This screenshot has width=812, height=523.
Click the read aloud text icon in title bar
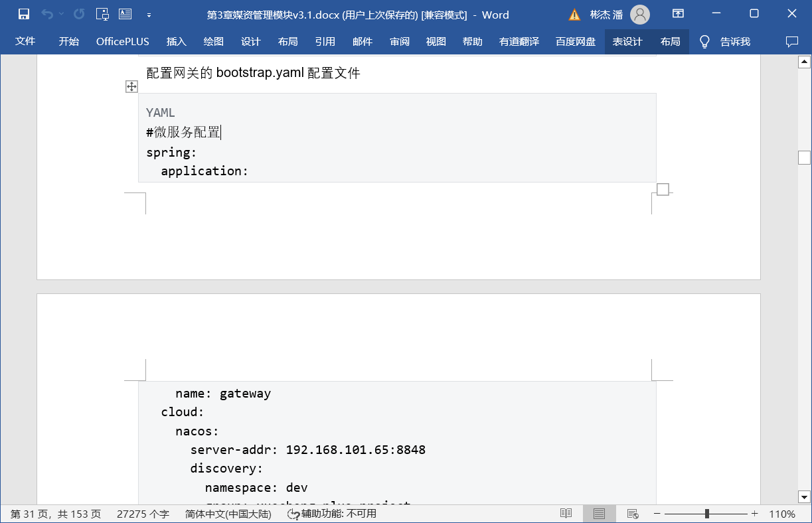pyautogui.click(x=125, y=14)
